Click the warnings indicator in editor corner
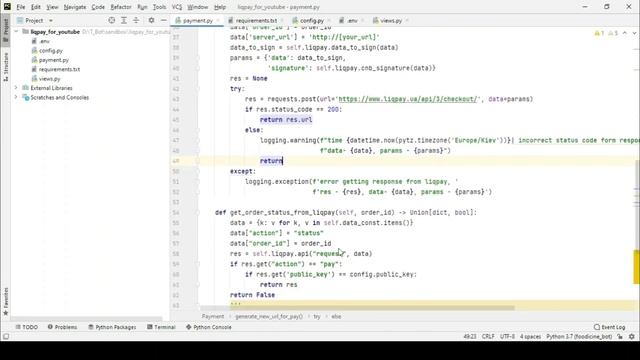 606,33
